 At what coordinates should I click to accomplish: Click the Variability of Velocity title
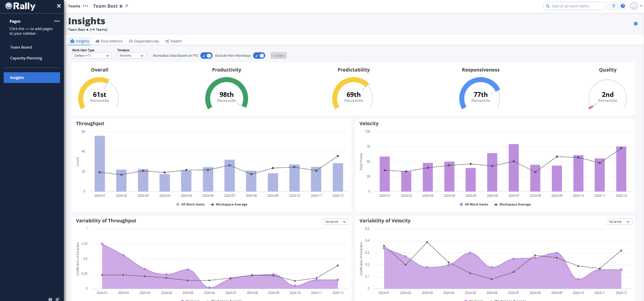click(385, 221)
